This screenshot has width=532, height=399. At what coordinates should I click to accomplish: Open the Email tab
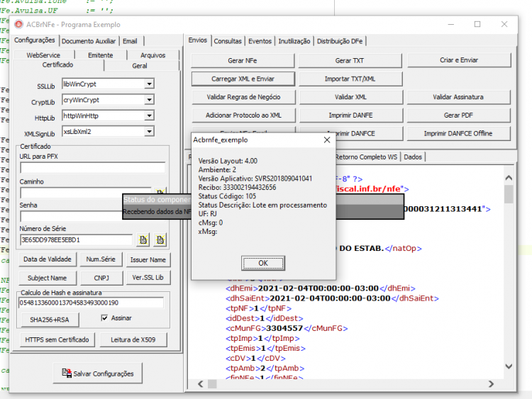point(131,41)
